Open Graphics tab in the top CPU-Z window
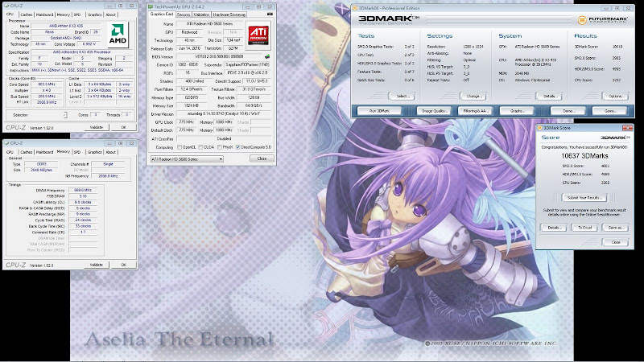 (x=94, y=14)
